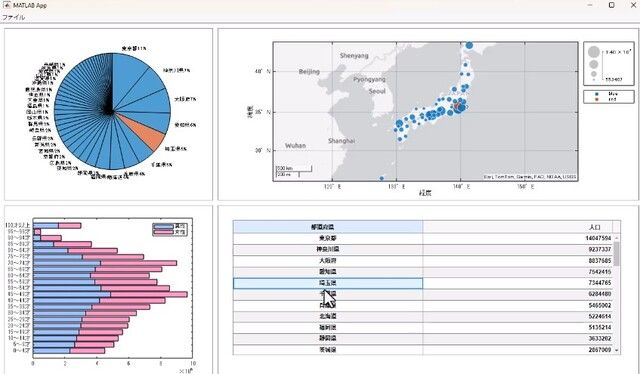The height and width of the screenshot is (374, 640).
Task: Click the Beijing label on the map
Action: (x=309, y=71)
